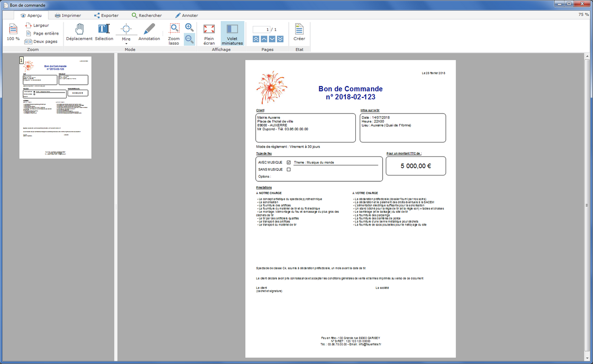Click the fireworks logo in document

tap(272, 87)
